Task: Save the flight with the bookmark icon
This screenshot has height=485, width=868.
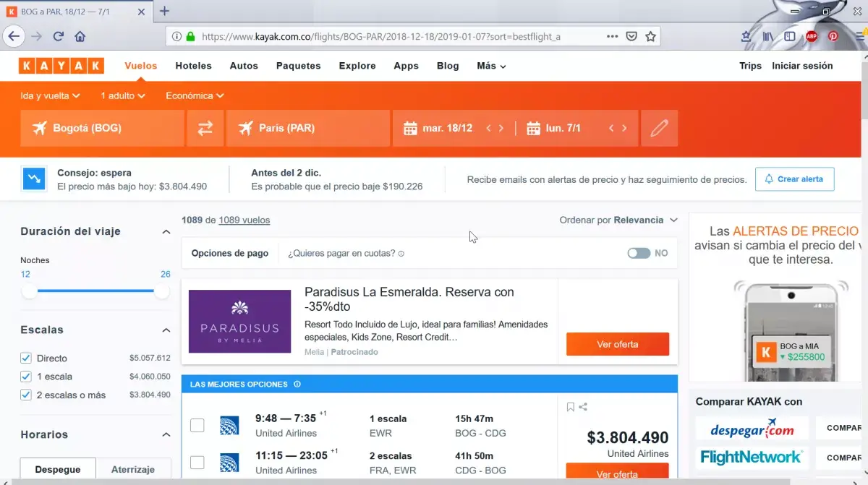Action: tap(570, 407)
